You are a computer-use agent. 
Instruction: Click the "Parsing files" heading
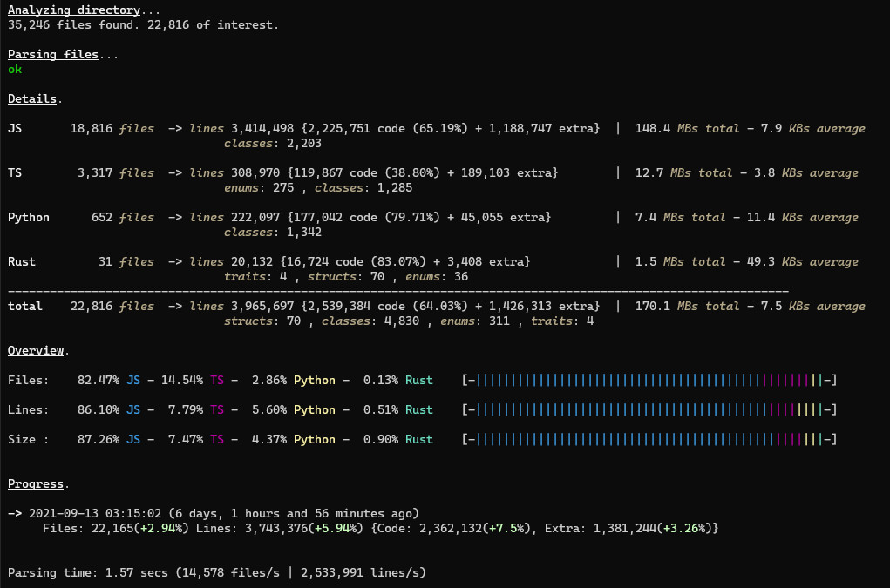(x=52, y=55)
